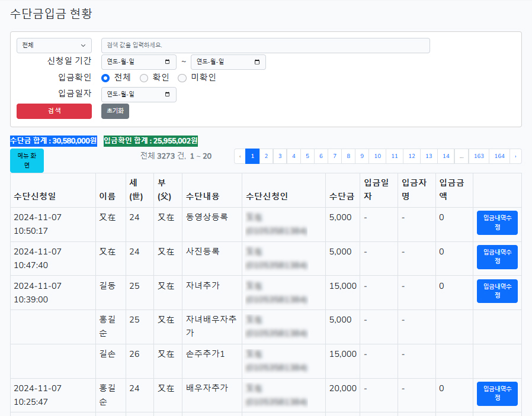The width and height of the screenshot is (532, 416).
Task: Select the 전체 deposit confirmation radio
Action: pyautogui.click(x=105, y=78)
